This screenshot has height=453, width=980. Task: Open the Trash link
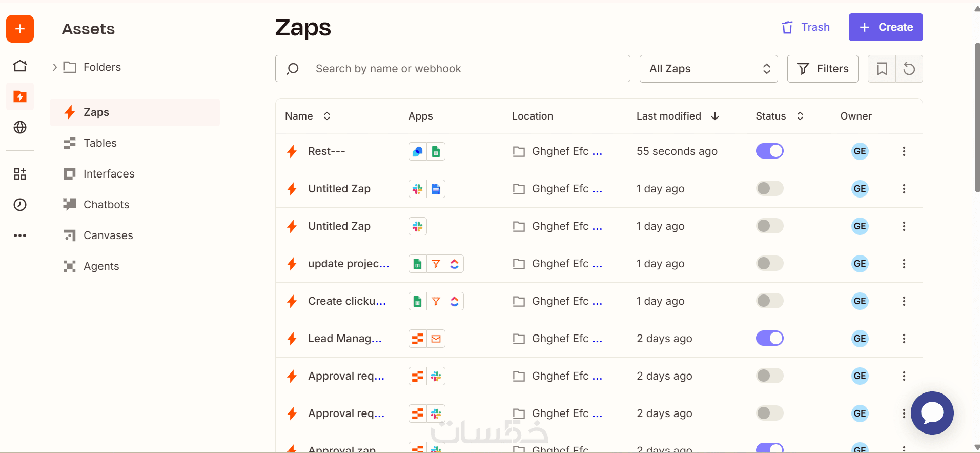[805, 27]
